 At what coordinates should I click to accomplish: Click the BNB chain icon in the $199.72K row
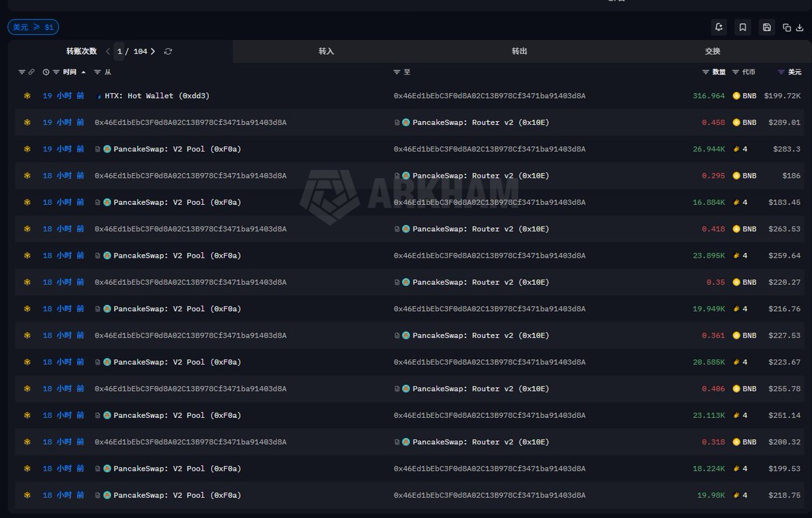coord(27,96)
